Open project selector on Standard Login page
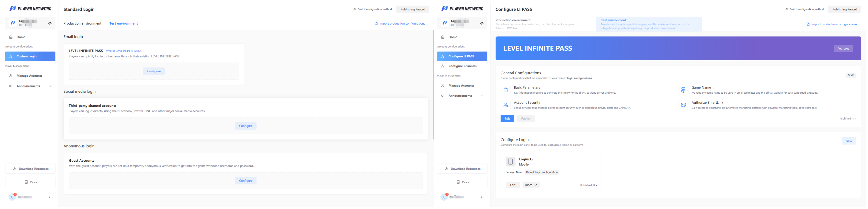The height and width of the screenshot is (209, 868). [x=30, y=23]
